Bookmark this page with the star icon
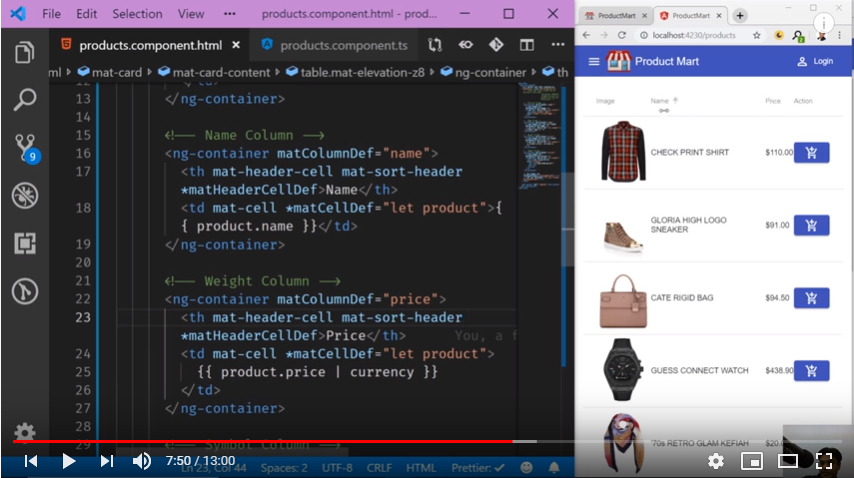This screenshot has height=478, width=854. [x=757, y=35]
